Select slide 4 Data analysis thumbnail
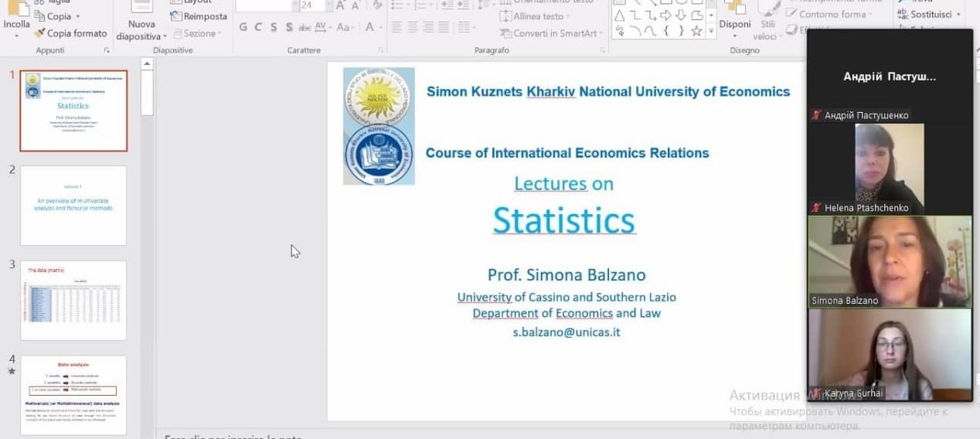980x439 pixels. click(73, 395)
